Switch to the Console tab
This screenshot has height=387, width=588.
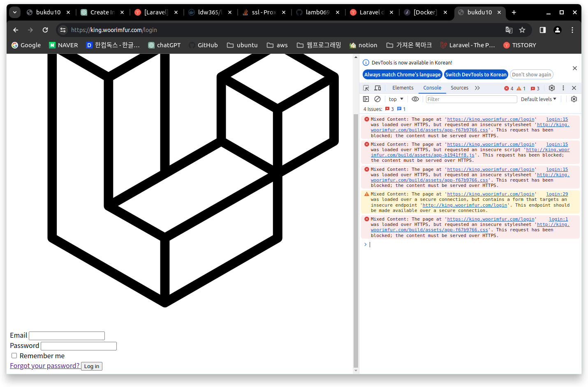(x=432, y=88)
